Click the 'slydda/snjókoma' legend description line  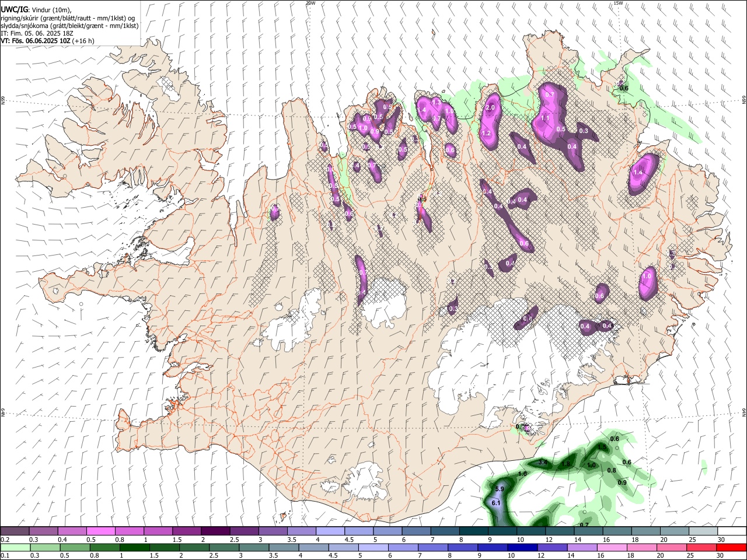pos(69,26)
